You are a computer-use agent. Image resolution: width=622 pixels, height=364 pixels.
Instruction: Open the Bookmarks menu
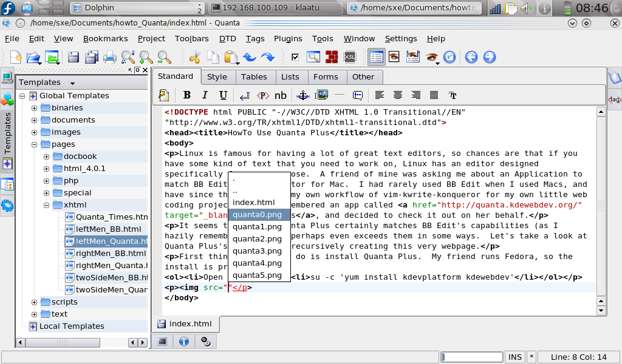point(106,38)
